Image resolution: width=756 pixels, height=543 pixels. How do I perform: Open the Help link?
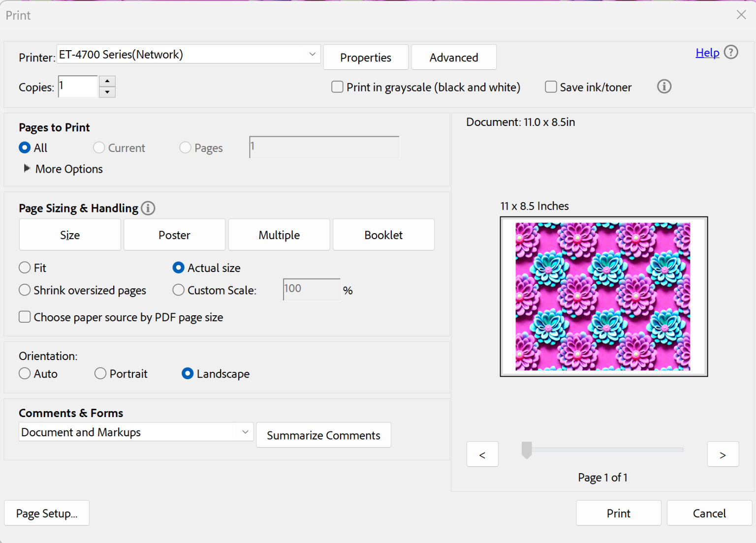tap(707, 53)
